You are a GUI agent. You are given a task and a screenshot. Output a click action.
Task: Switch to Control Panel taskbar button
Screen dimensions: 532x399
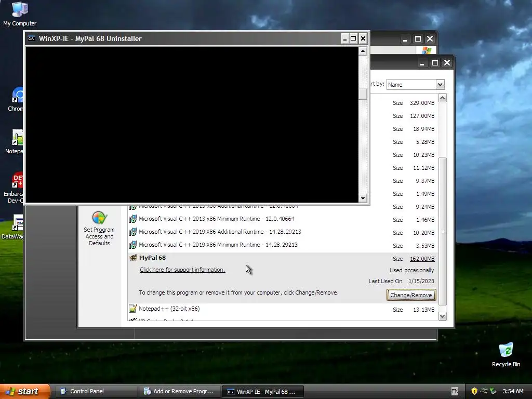point(96,391)
